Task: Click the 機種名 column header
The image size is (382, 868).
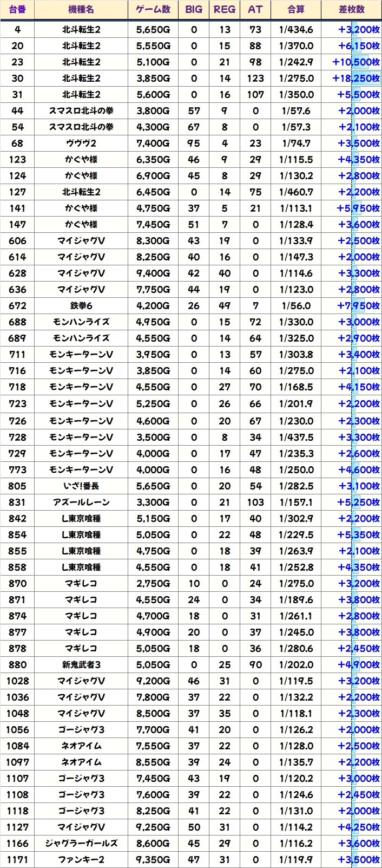Action: (81, 10)
